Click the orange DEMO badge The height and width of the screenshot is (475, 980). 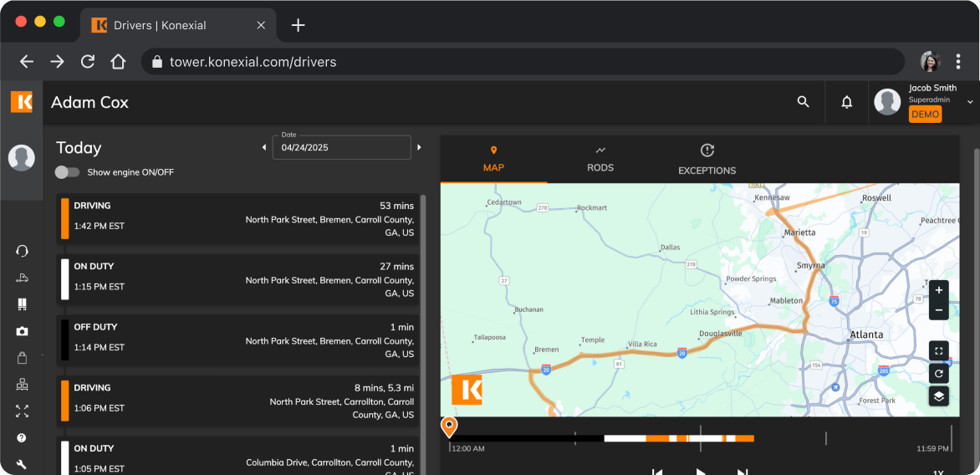click(x=925, y=115)
